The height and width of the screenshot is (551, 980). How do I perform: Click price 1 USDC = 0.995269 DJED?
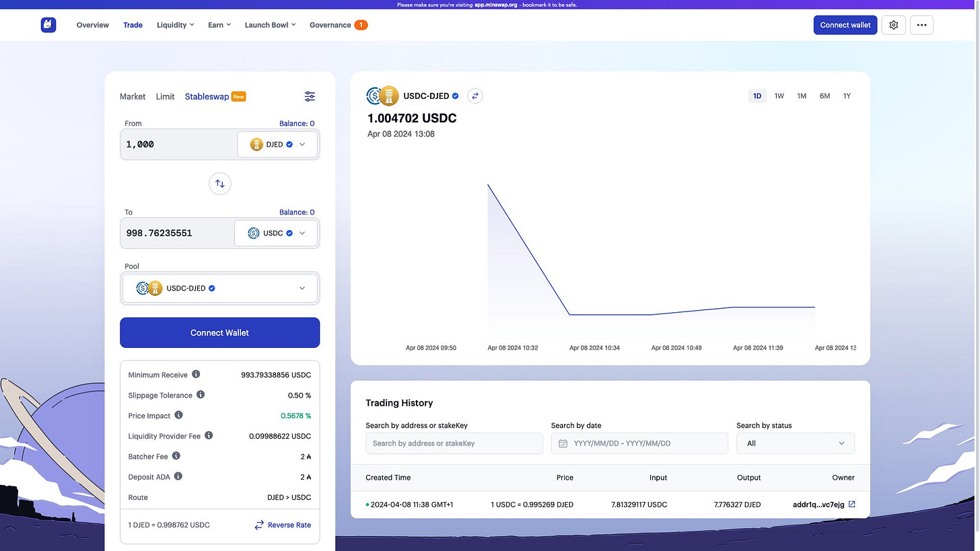532,504
